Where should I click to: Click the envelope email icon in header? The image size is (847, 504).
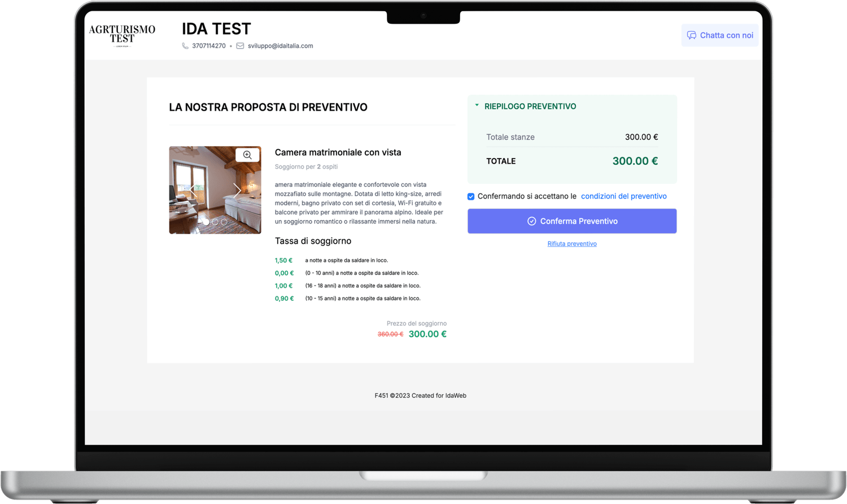point(240,46)
